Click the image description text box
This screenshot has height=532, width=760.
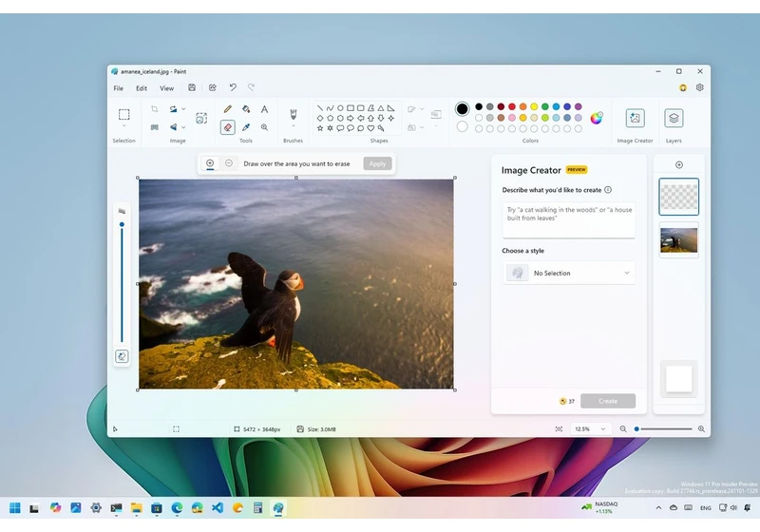[569, 220]
